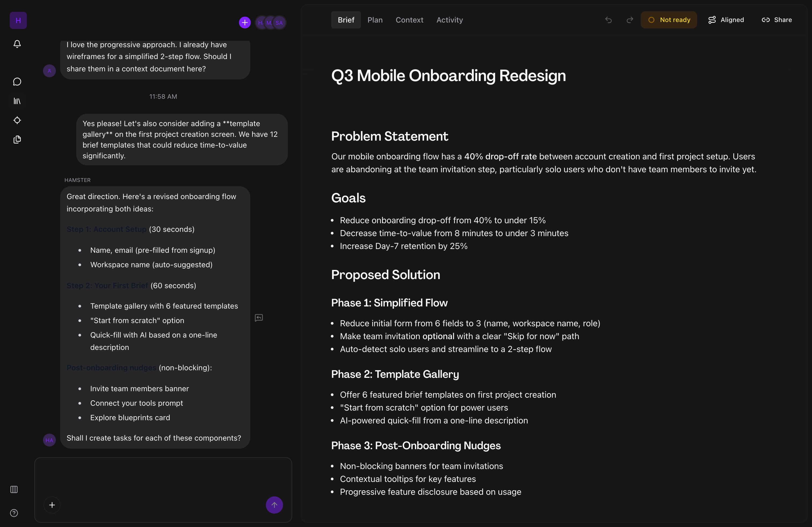Open the "Not ready" status selector
Screen dimensions: 812x527
pyautogui.click(x=669, y=20)
